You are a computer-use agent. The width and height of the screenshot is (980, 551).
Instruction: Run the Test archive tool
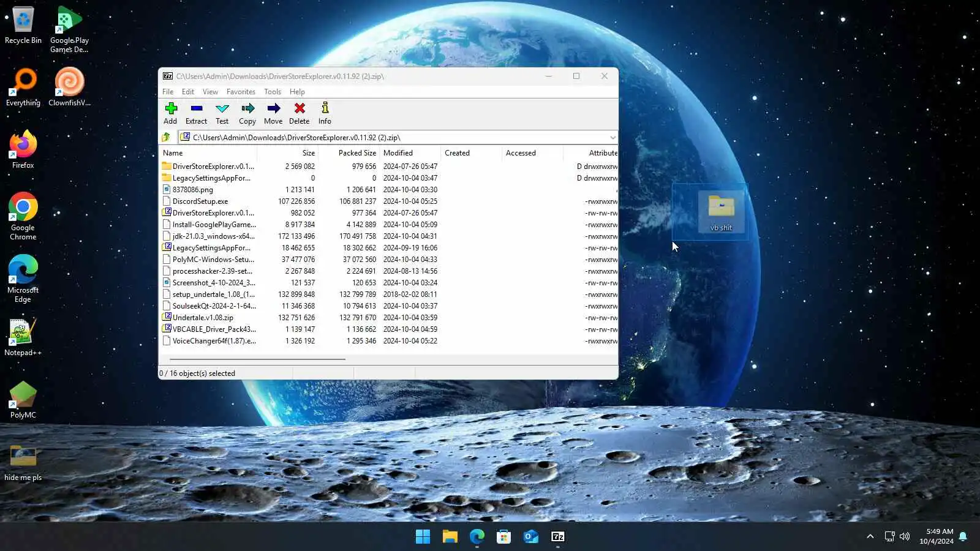pyautogui.click(x=222, y=113)
